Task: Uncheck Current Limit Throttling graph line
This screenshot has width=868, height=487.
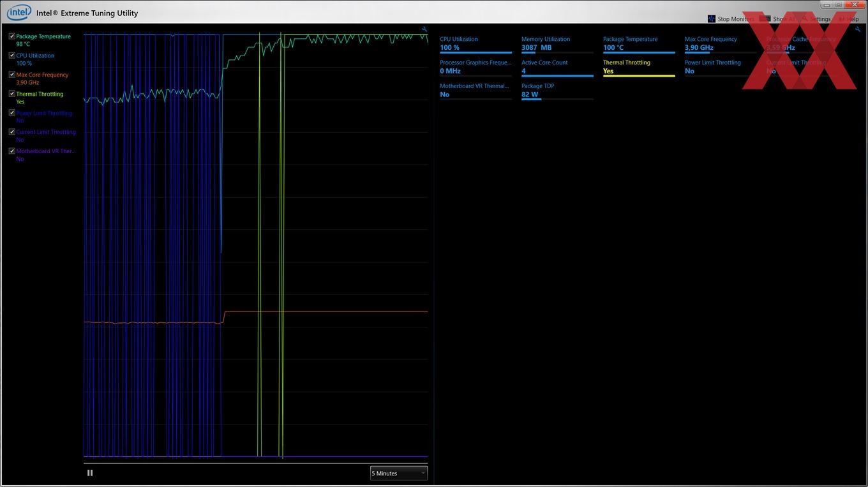Action: pyautogui.click(x=11, y=132)
